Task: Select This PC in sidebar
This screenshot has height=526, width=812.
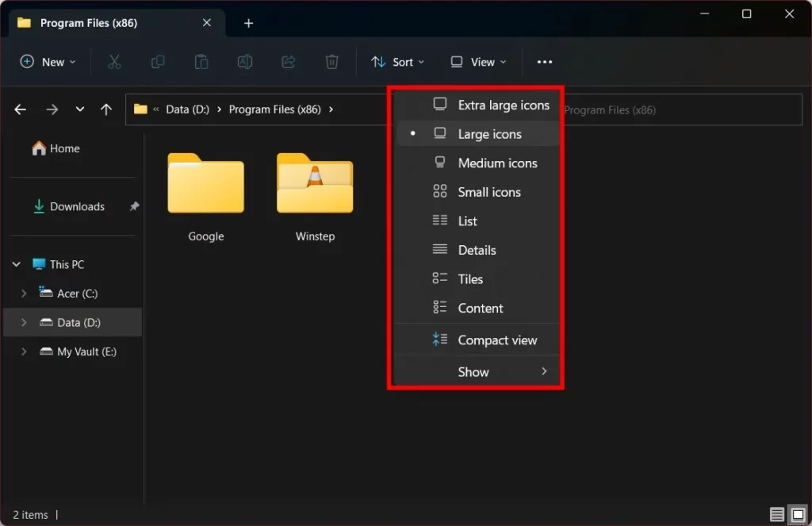Action: 58,264
